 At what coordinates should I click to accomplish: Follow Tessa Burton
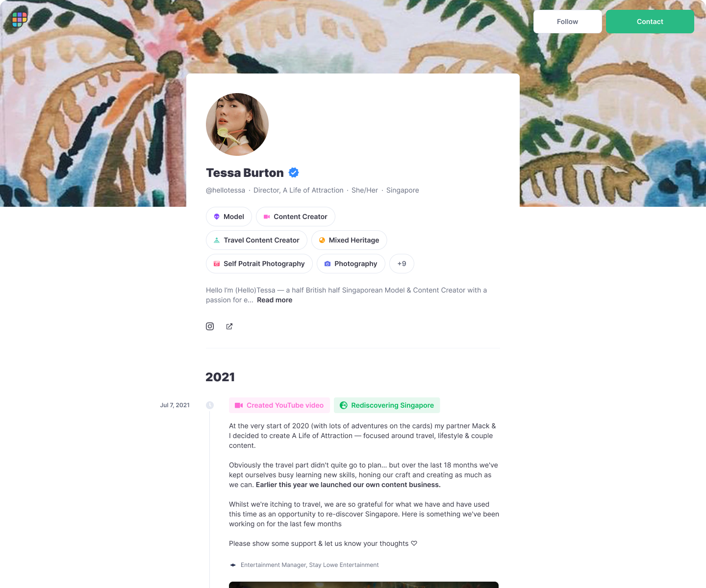[568, 22]
